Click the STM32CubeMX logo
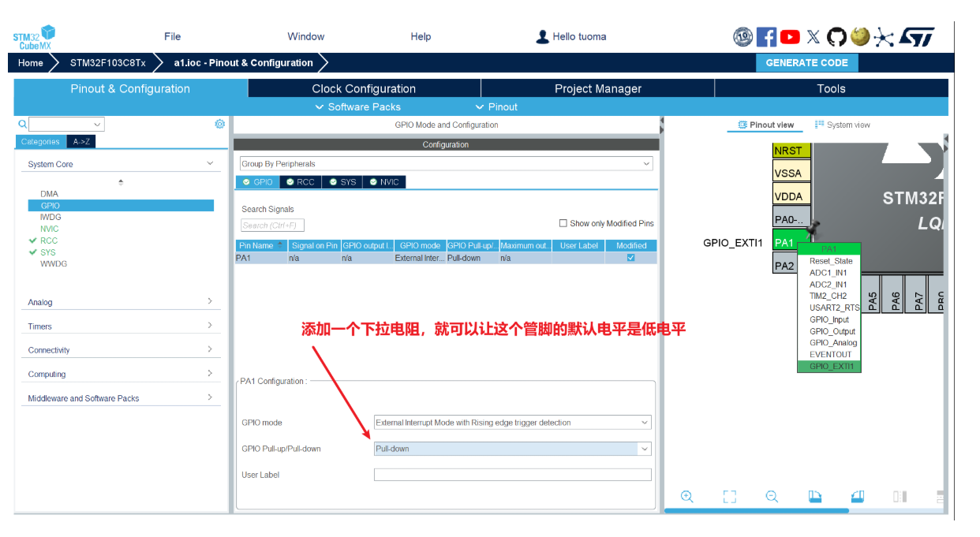This screenshot has height=537, width=980. coord(34,37)
